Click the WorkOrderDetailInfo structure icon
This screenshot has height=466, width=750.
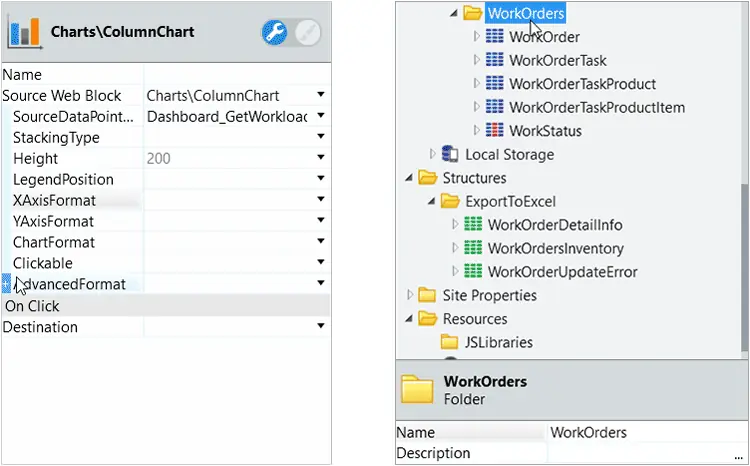[473, 224]
